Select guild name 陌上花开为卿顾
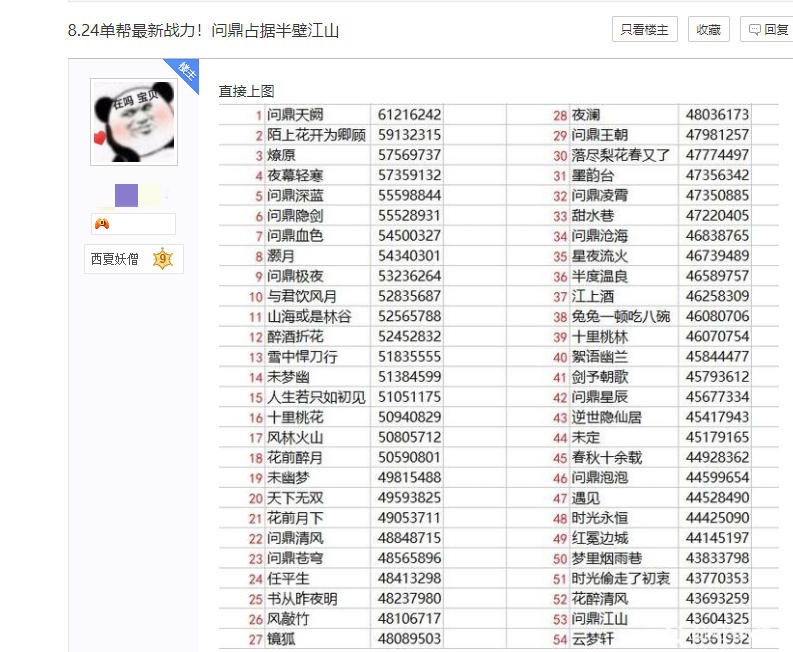Screen dimensions: 793x652 coord(316,135)
